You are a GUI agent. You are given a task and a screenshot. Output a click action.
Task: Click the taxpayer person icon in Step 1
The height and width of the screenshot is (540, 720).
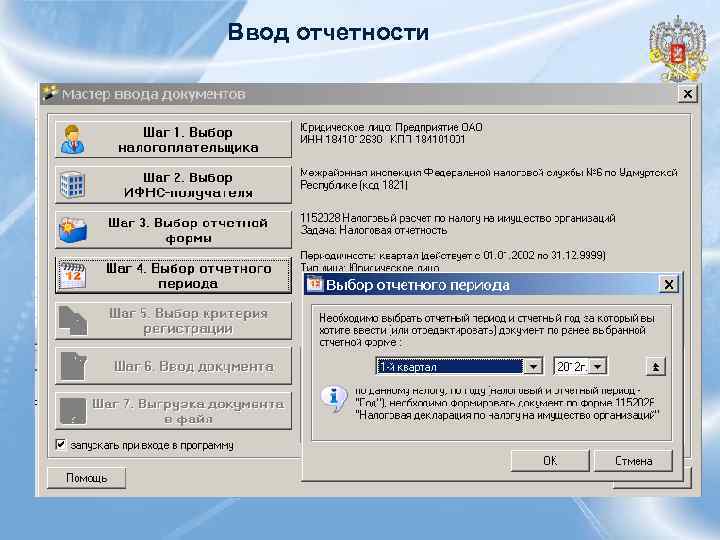pyautogui.click(x=73, y=140)
